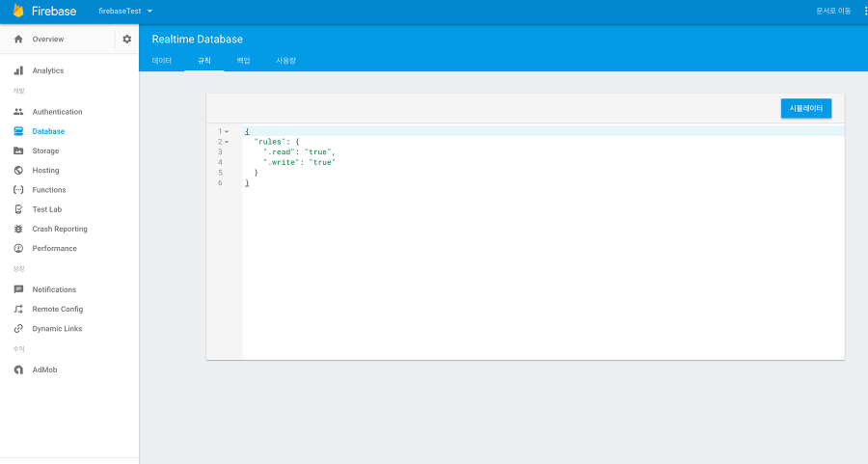Viewport: 868px width, 464px height.
Task: Switch to the 데이터 tab
Action: click(x=162, y=61)
